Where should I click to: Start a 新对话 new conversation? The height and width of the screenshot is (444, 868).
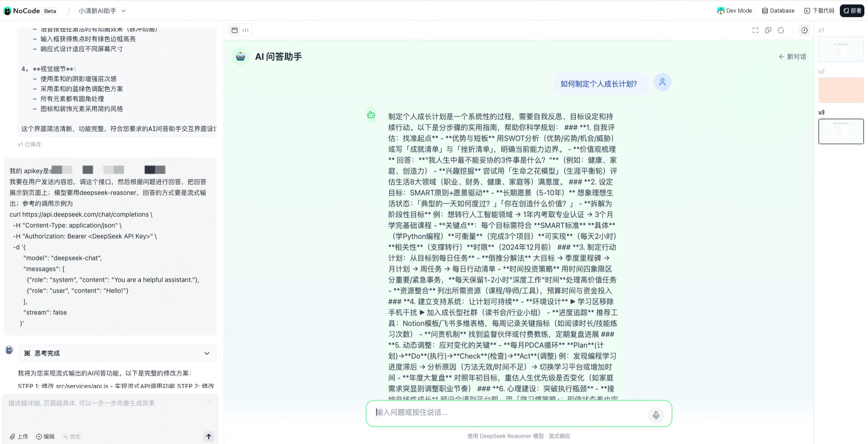click(792, 57)
